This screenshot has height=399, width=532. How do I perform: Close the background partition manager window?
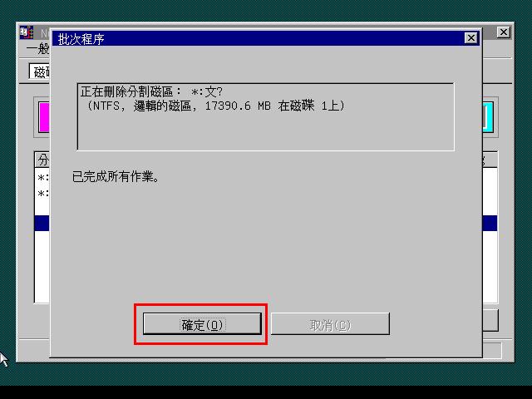[x=504, y=32]
